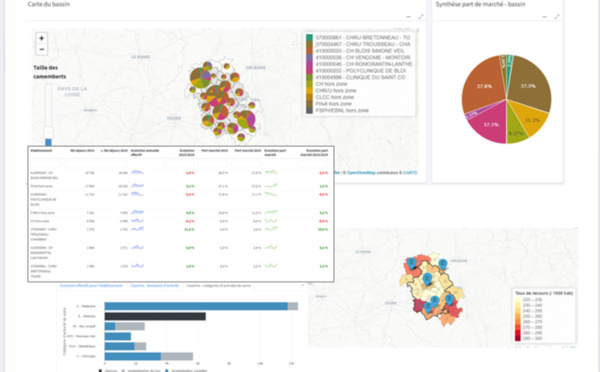
Task: Click CH BLOIS SIMONE VEIL legend entry
Action: point(360,51)
